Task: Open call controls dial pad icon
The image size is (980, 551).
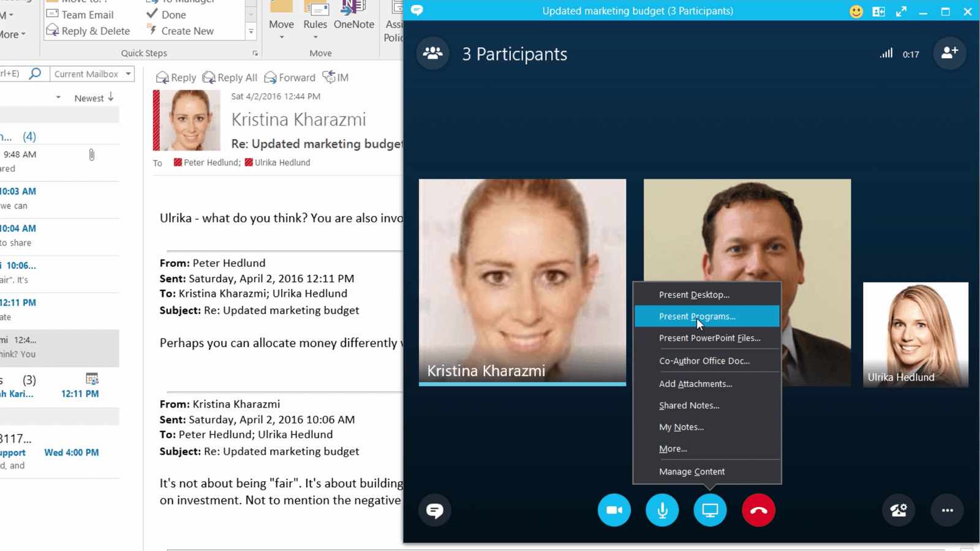Action: point(899,510)
